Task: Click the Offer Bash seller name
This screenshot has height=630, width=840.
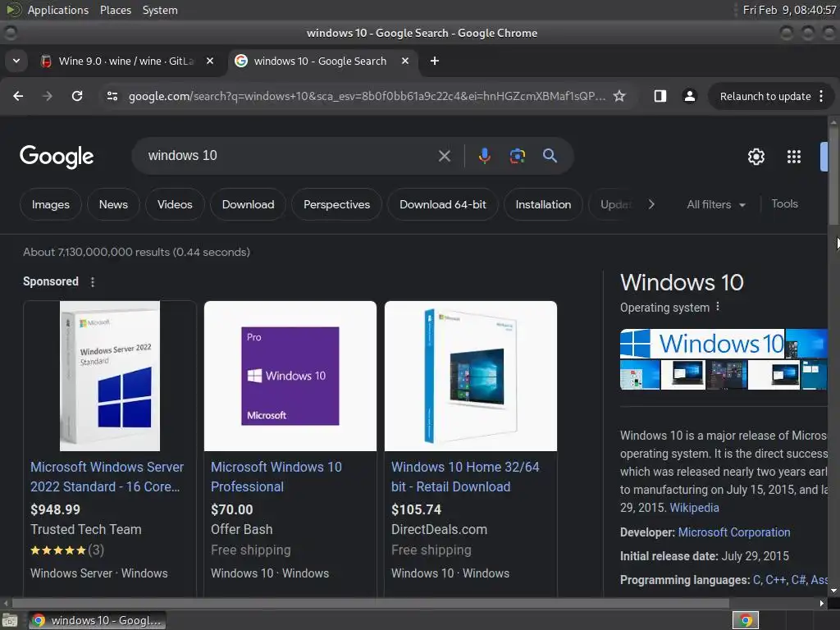Action: (242, 529)
